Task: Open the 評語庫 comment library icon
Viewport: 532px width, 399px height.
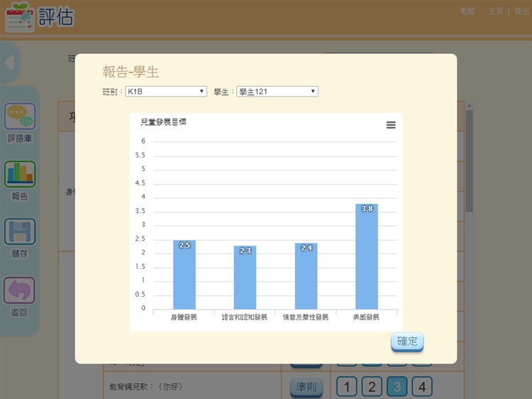Action: coord(20,116)
